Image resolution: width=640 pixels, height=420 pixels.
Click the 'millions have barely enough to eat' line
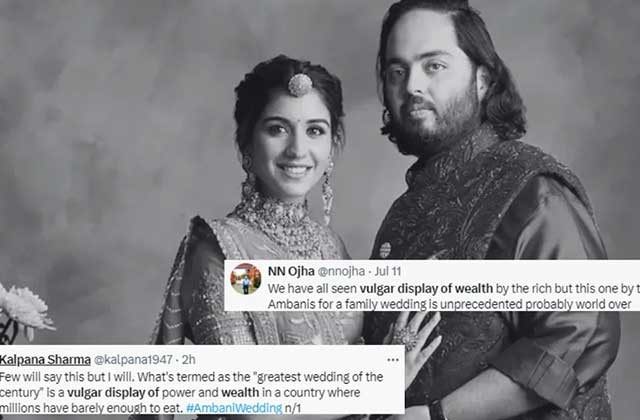[91, 408]
